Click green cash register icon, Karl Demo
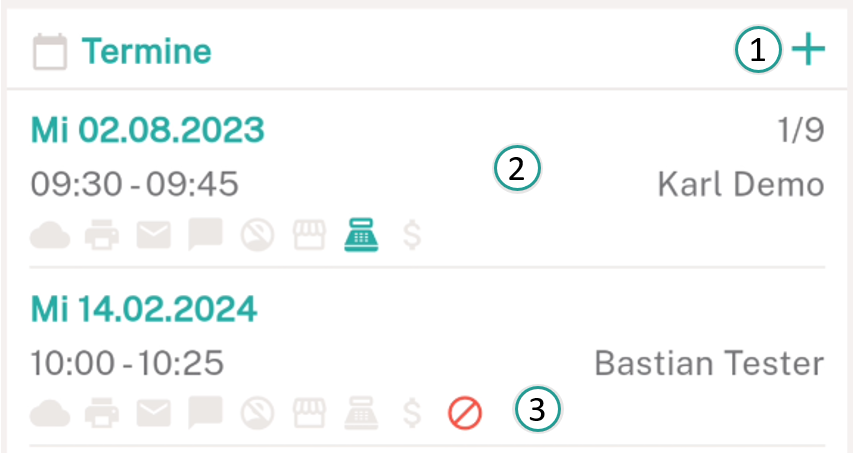 (x=361, y=234)
